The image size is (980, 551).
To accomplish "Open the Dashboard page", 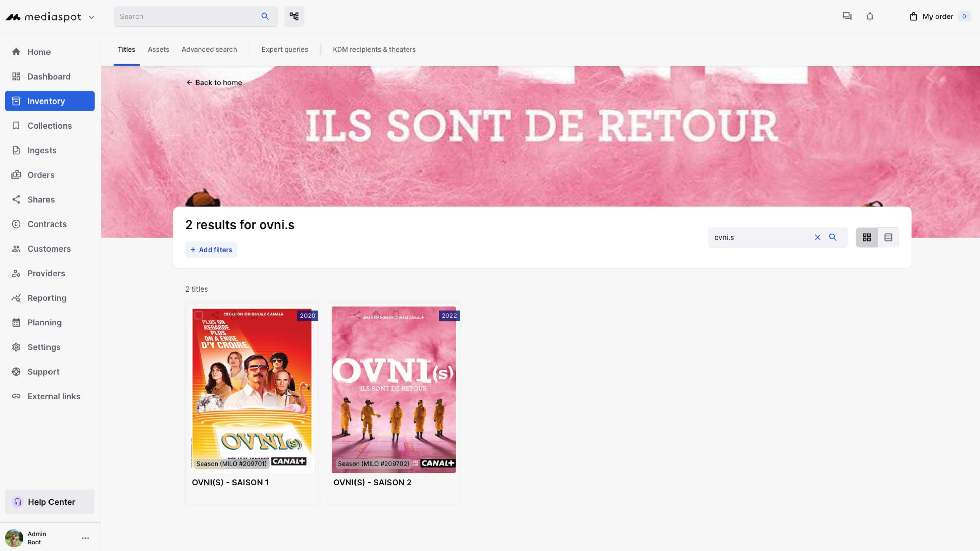I will click(x=50, y=77).
